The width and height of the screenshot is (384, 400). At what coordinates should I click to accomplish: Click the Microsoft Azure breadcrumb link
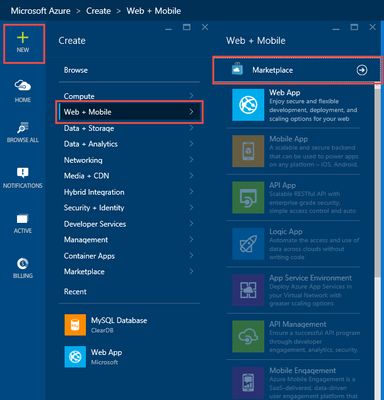click(41, 11)
